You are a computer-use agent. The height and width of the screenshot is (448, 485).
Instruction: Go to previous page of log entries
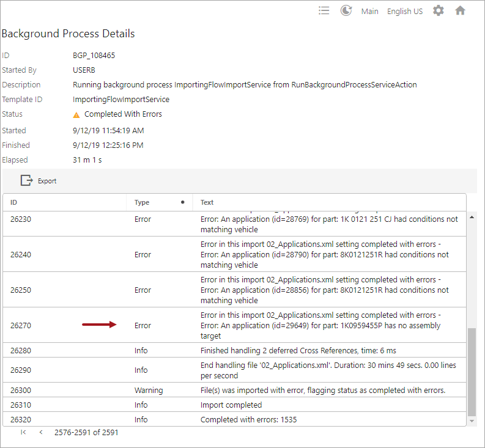click(x=41, y=432)
